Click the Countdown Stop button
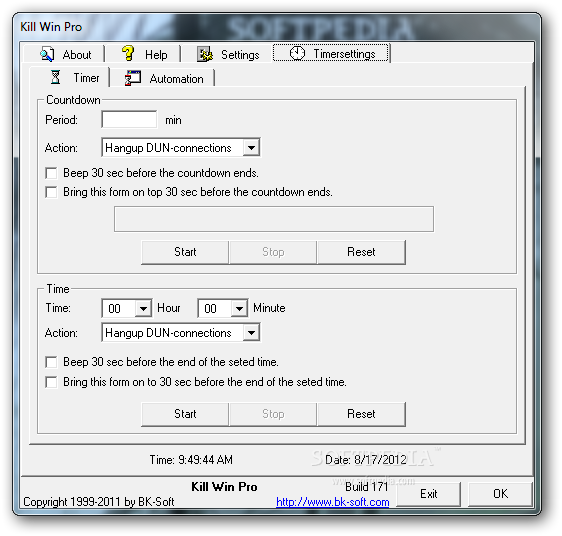Screen dimensions: 562x536 click(273, 252)
